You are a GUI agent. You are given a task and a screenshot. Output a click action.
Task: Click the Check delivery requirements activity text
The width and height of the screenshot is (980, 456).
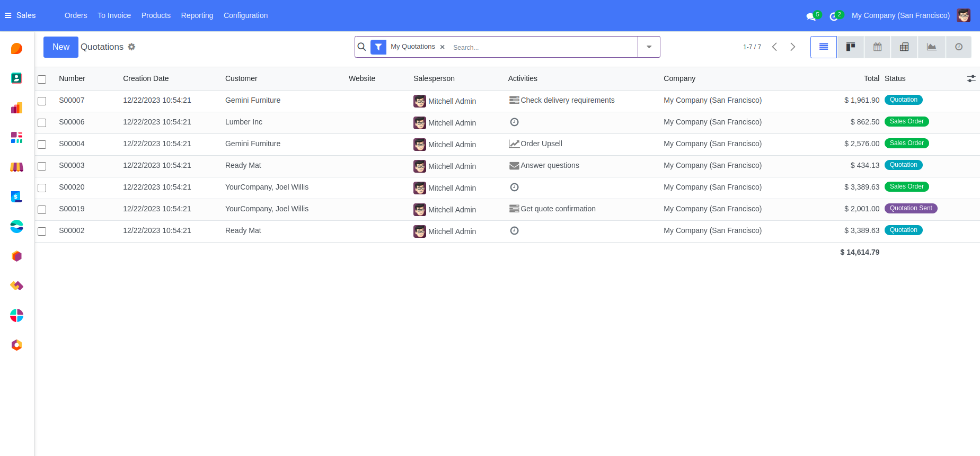click(x=568, y=100)
